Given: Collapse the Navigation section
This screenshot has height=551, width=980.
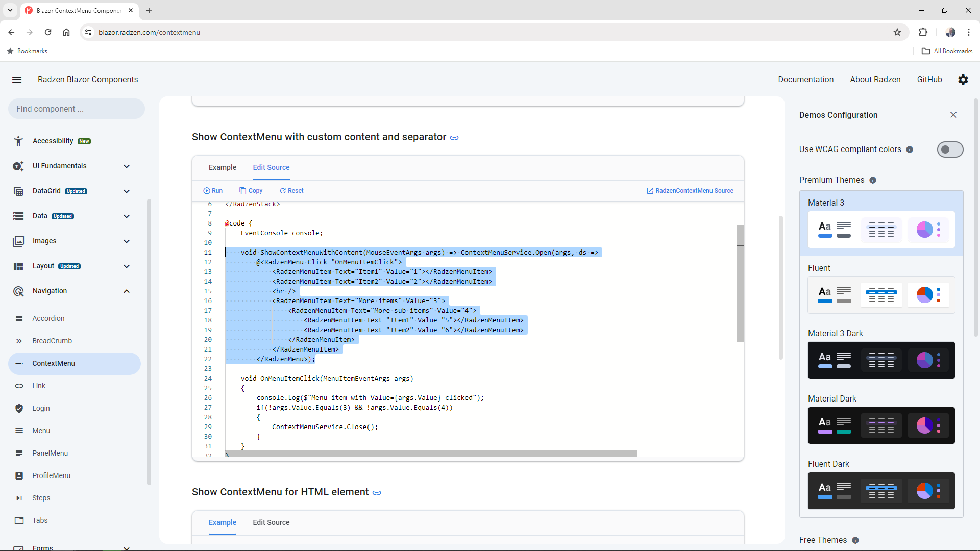Looking at the screenshot, I should point(127,291).
